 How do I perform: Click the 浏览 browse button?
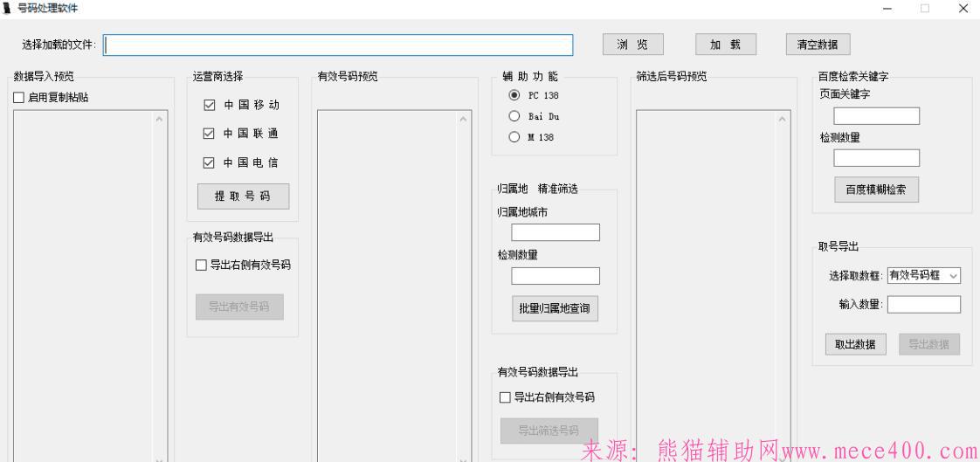coord(632,45)
